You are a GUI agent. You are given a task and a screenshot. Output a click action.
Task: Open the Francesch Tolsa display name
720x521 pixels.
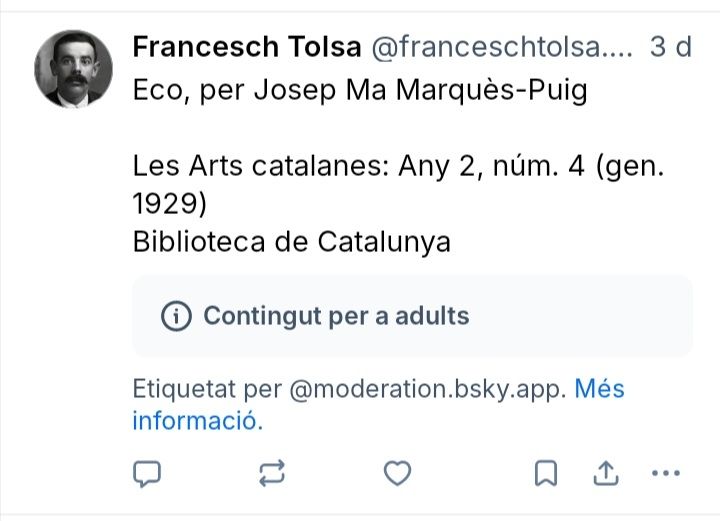(x=246, y=47)
